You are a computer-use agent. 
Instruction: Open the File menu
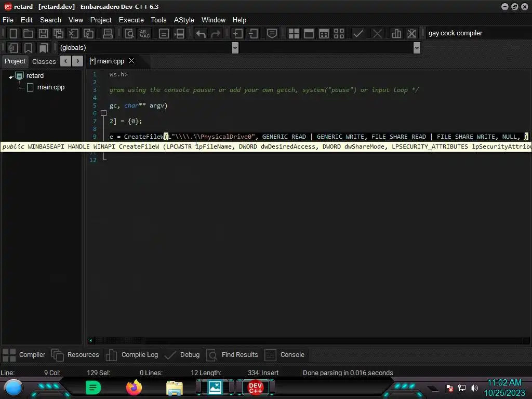click(x=8, y=20)
